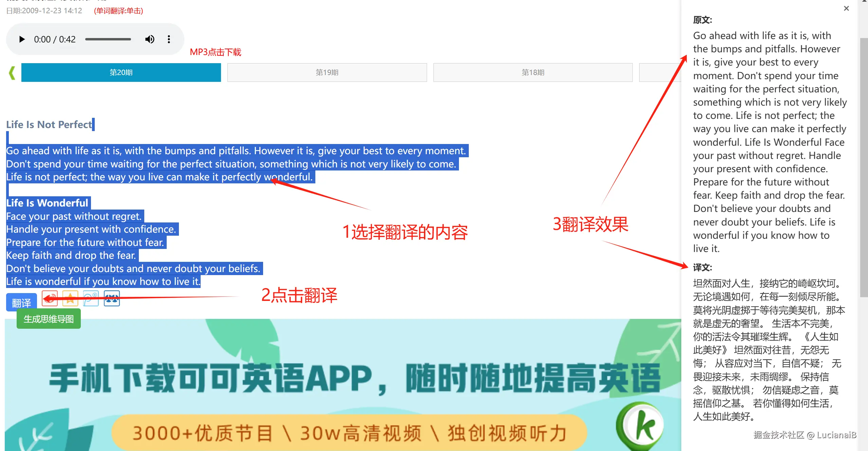Click the blue 翻译 button

pos(21,302)
